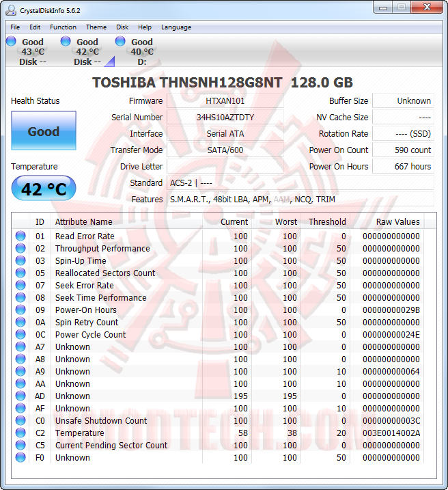Click the status orb for attribute AA
The width and height of the screenshot is (448, 490).
(20, 383)
